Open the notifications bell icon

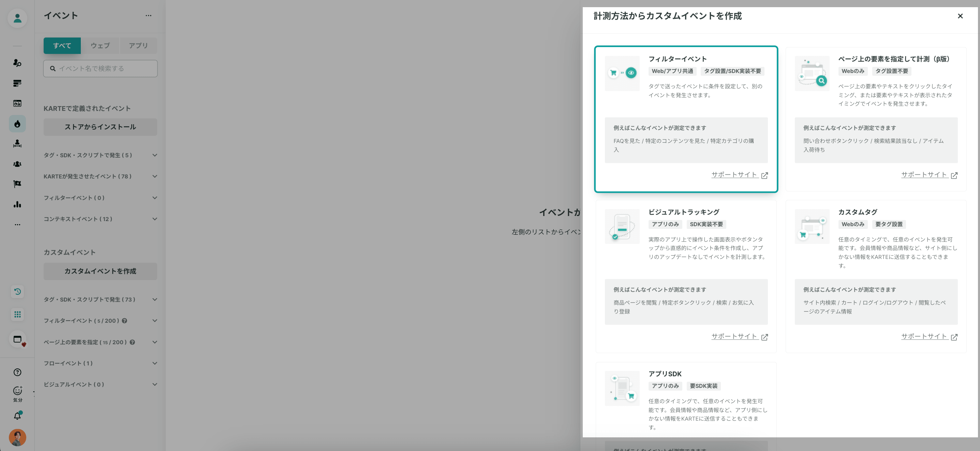pyautogui.click(x=17, y=416)
